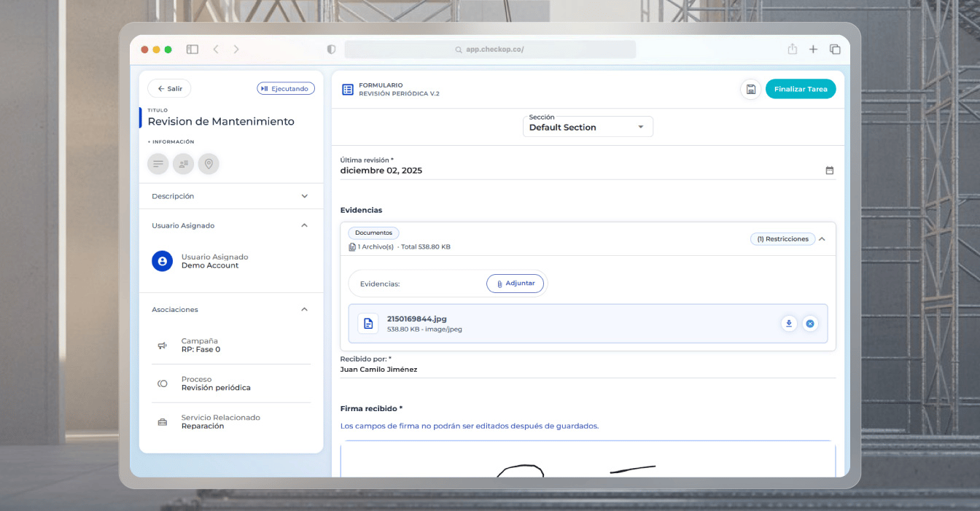Viewport: 980px width, 511px height.
Task: Click the location pin information icon
Action: 209,164
